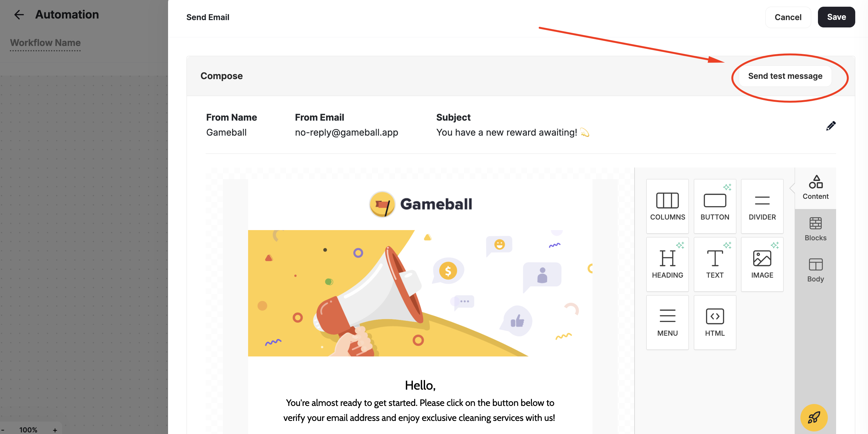Zoom in on the workflow canvas
Image resolution: width=868 pixels, height=434 pixels.
tap(55, 430)
